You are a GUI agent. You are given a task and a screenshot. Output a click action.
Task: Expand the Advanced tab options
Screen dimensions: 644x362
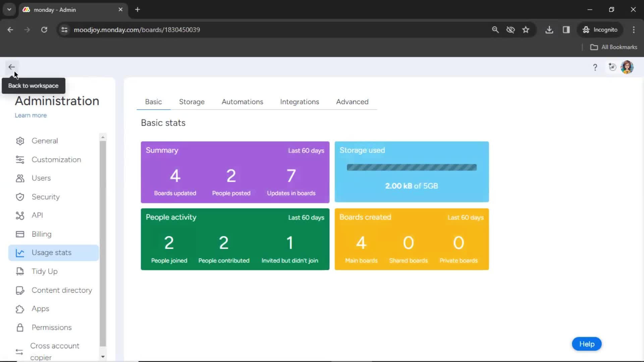click(352, 102)
